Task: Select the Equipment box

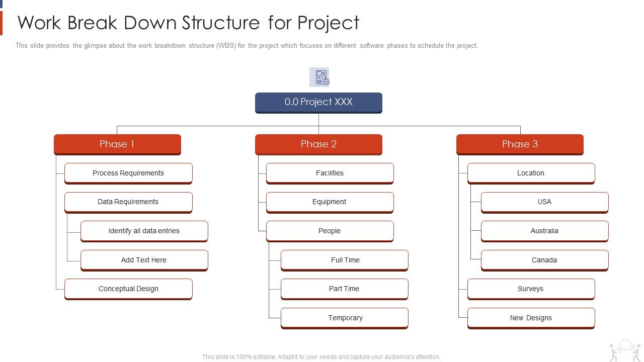Action: pyautogui.click(x=330, y=202)
